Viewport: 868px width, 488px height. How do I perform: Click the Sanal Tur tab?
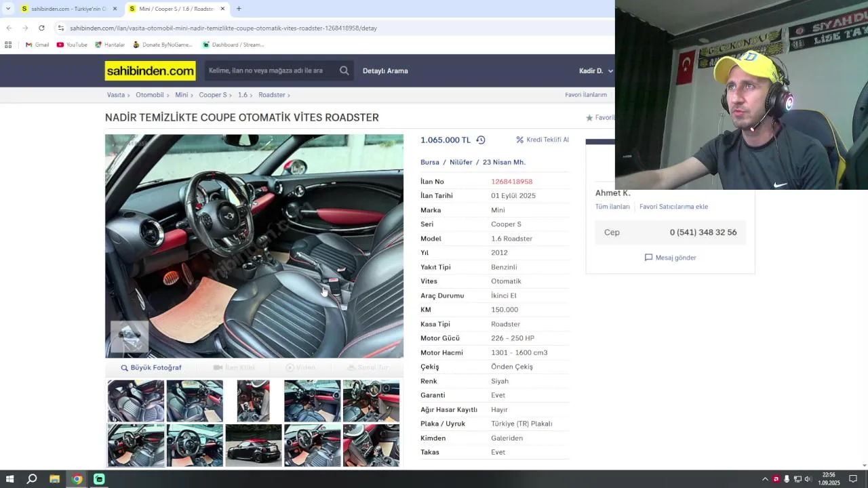coord(368,367)
